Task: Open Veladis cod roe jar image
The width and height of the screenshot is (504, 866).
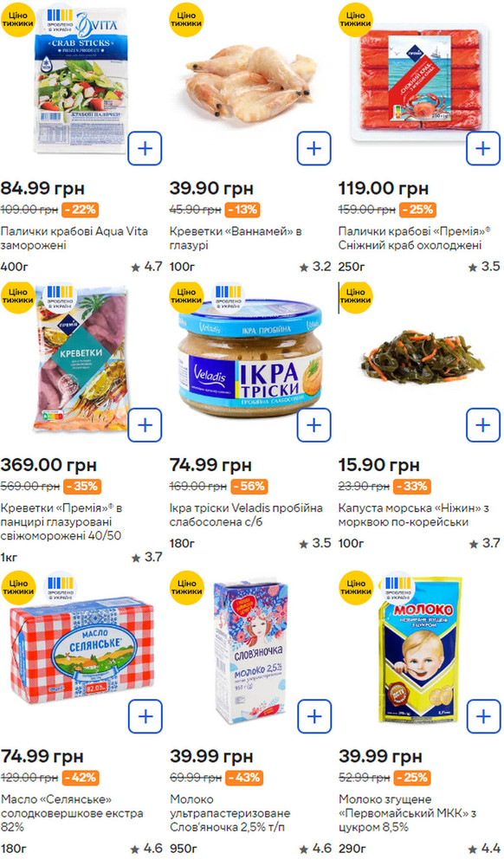Action: point(250,358)
